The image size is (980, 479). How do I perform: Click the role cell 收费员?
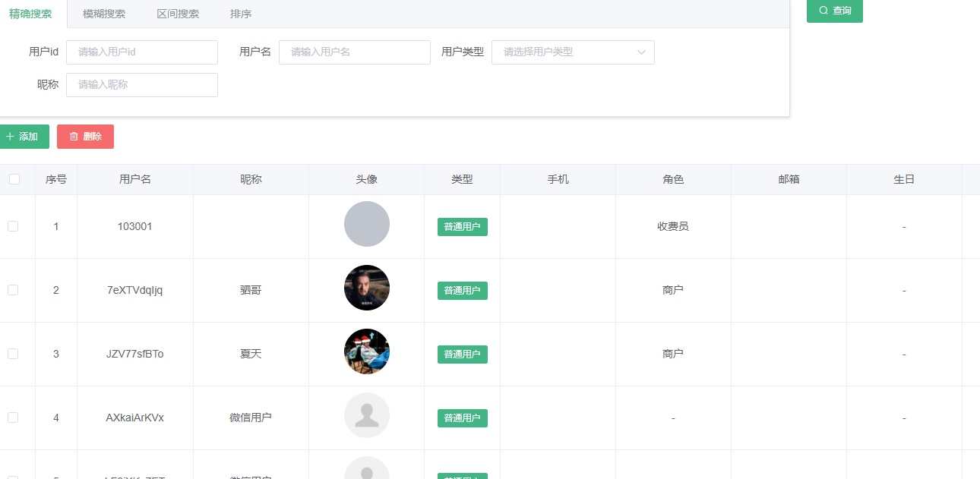(673, 226)
